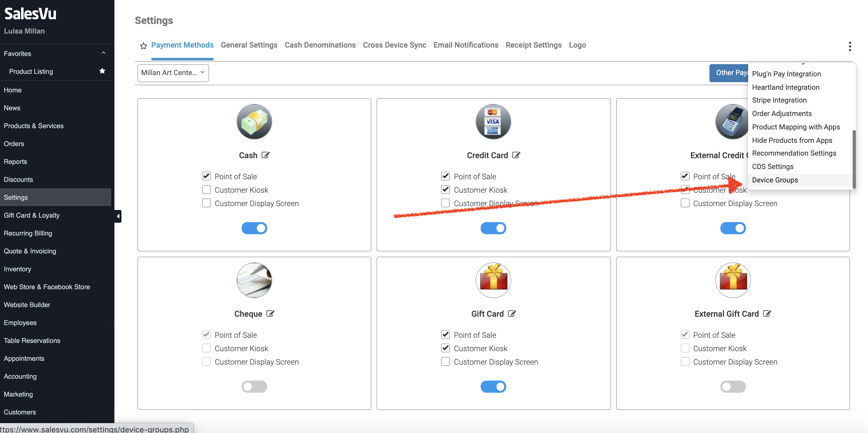Open the three-dot more options menu
Screen dimensions: 868x433
click(x=849, y=46)
